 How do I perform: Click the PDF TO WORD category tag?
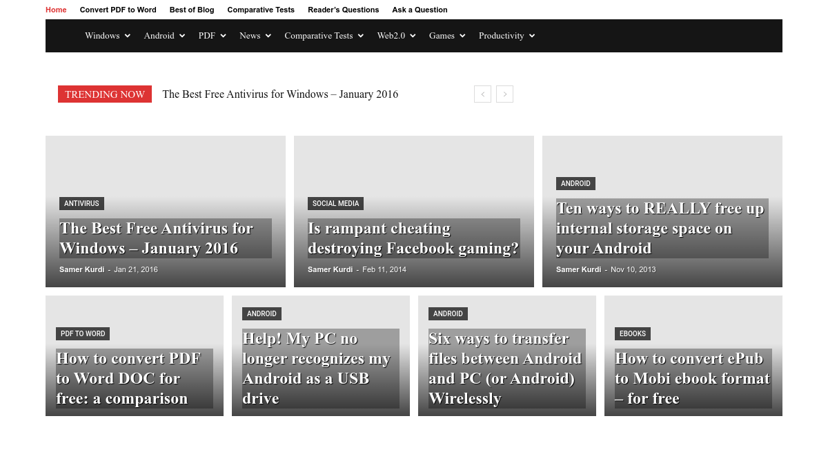[83, 334]
